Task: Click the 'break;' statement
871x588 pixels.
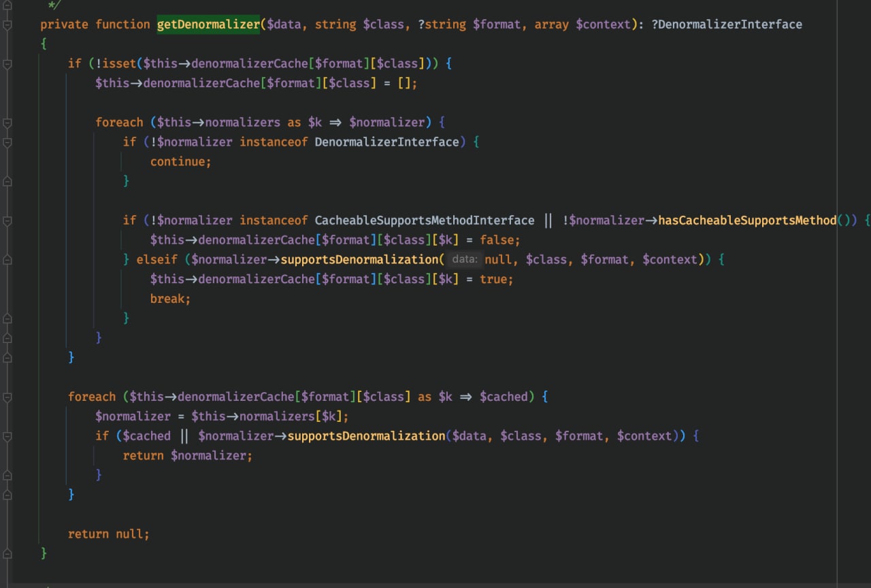Action: click(x=171, y=299)
